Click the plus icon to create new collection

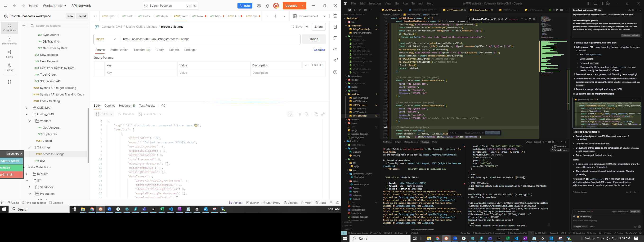pos(24,26)
